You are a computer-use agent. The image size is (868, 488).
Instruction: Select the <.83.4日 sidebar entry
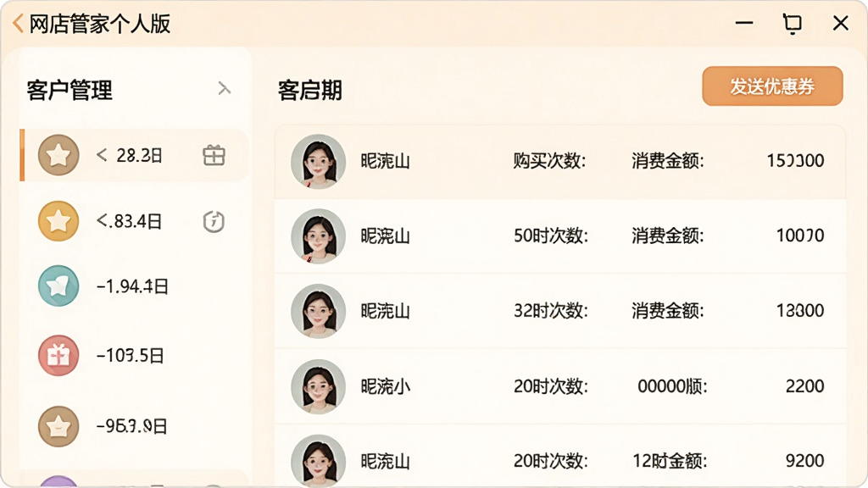click(134, 221)
